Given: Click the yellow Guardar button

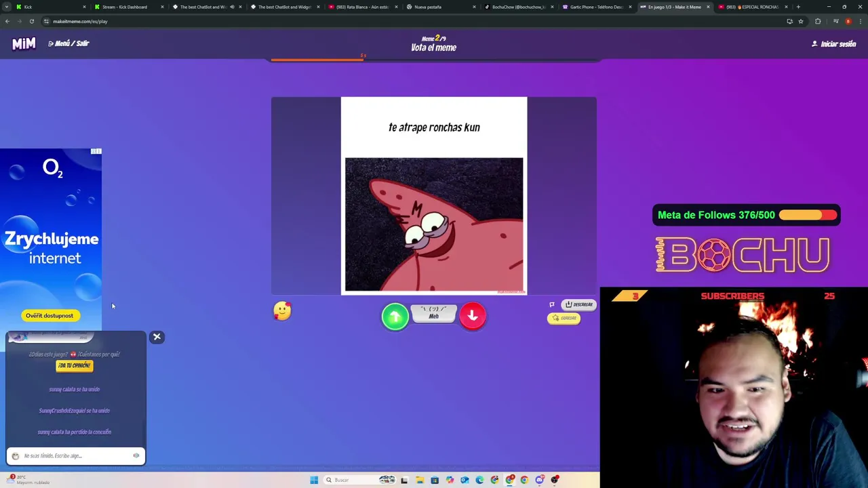Looking at the screenshot, I should point(564,318).
